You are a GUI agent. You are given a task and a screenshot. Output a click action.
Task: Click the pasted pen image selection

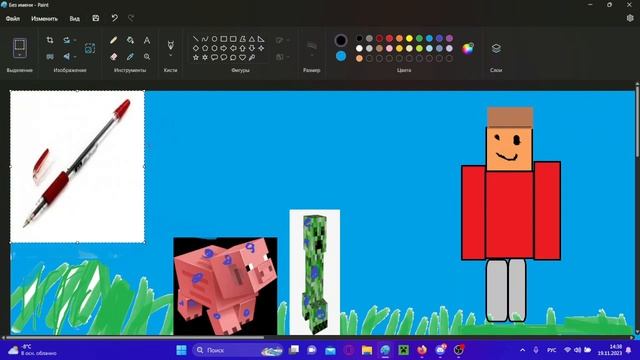[77, 167]
